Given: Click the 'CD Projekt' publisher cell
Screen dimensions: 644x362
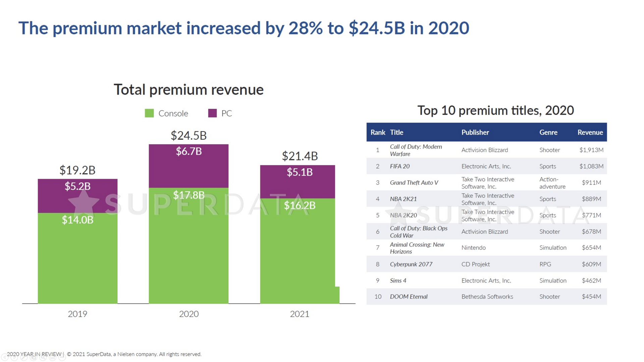Looking at the screenshot, I should (x=475, y=264).
